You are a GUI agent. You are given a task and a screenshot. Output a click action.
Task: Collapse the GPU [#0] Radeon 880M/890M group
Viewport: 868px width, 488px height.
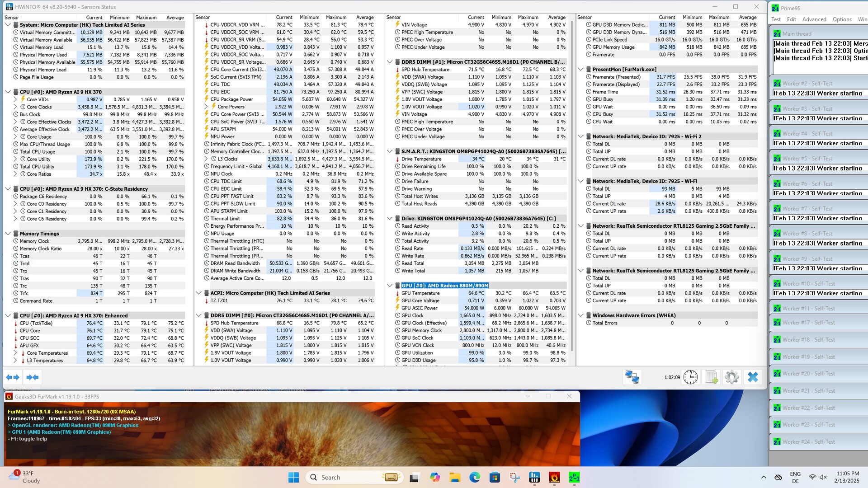[x=390, y=286]
